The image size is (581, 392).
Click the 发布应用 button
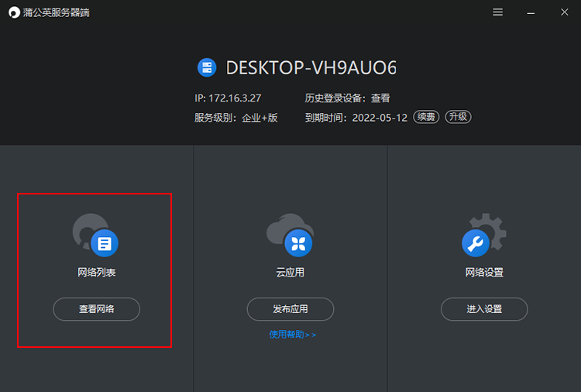click(290, 309)
